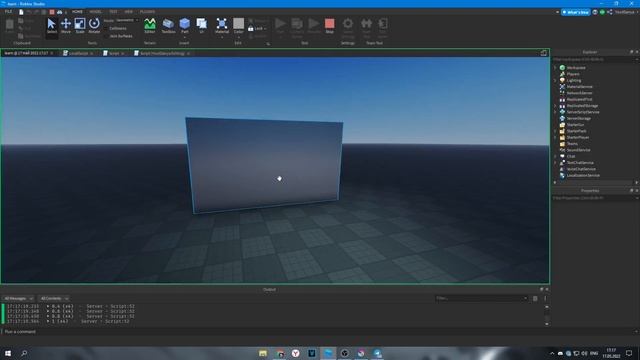Activate the Scale tool
Viewport: 640px width, 360px height.
click(80, 26)
